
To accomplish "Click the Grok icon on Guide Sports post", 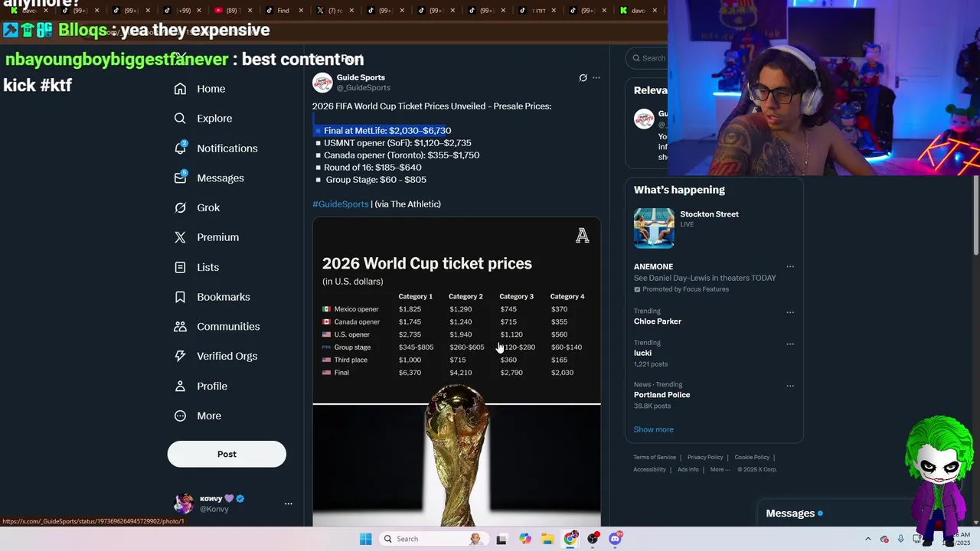I will [583, 77].
